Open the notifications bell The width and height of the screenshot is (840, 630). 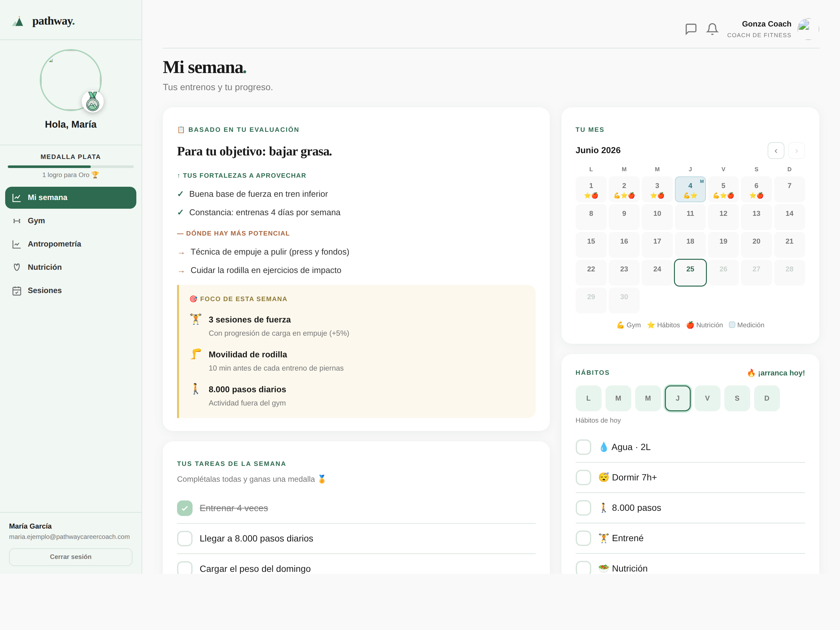[712, 29]
